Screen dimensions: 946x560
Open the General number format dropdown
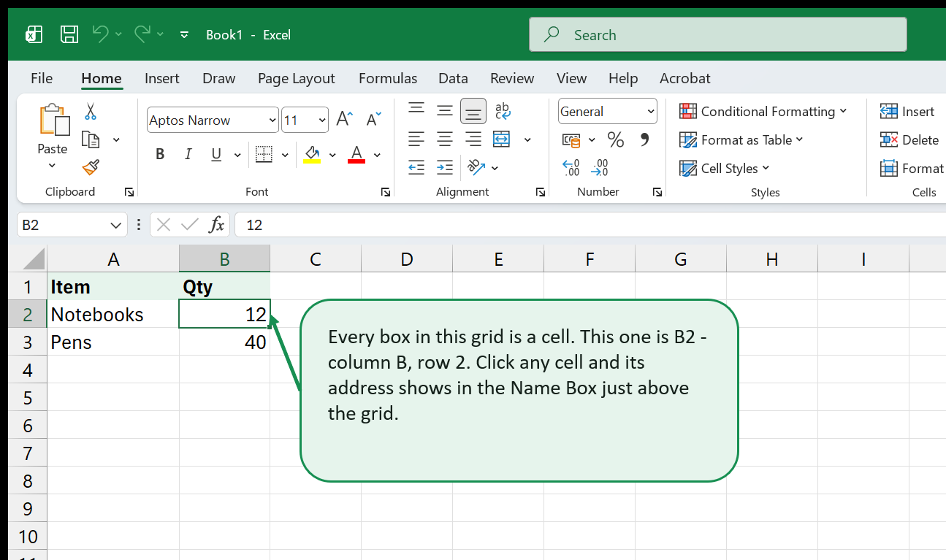coord(651,111)
